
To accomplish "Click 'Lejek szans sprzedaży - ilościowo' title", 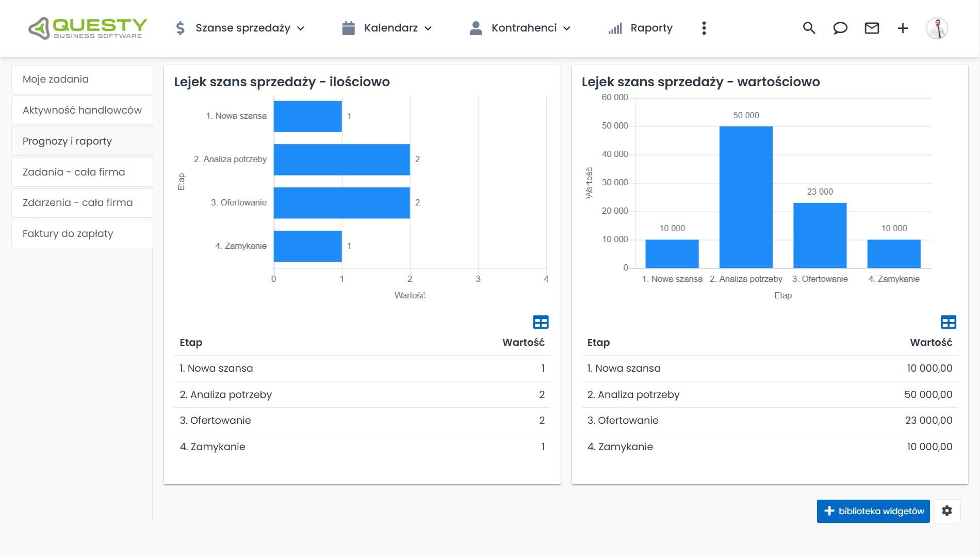I will pyautogui.click(x=282, y=82).
